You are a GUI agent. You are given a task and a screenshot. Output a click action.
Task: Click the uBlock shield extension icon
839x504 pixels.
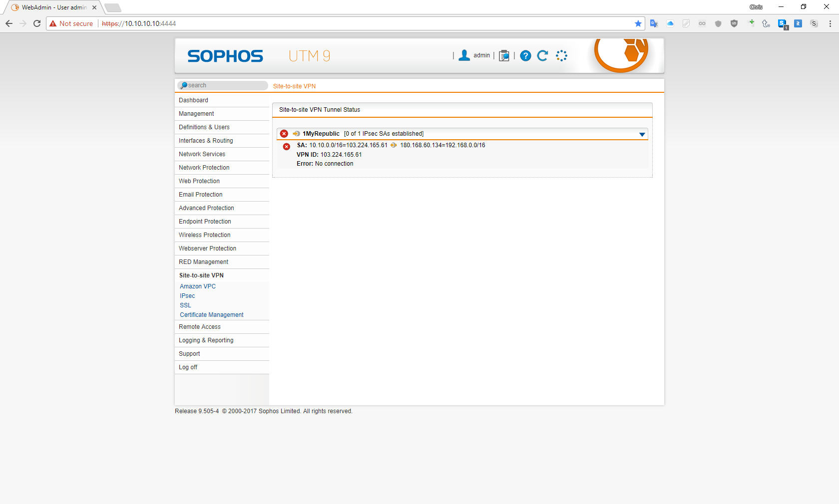click(734, 23)
